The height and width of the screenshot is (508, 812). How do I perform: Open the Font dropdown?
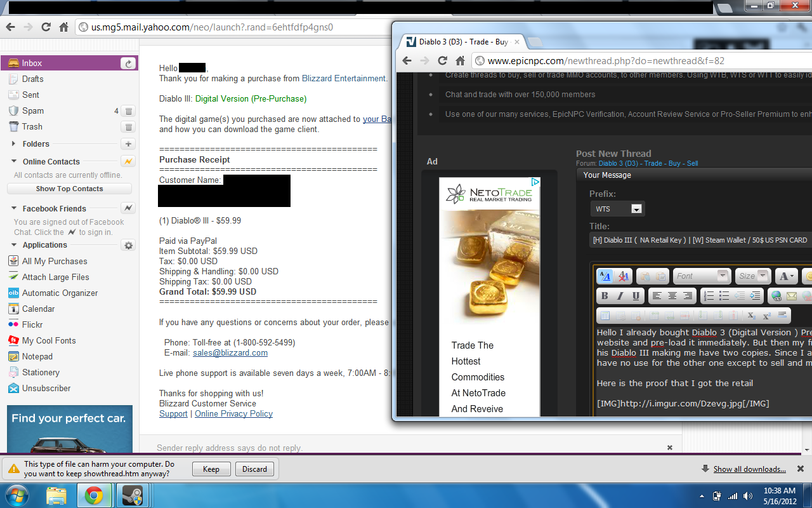(x=702, y=276)
